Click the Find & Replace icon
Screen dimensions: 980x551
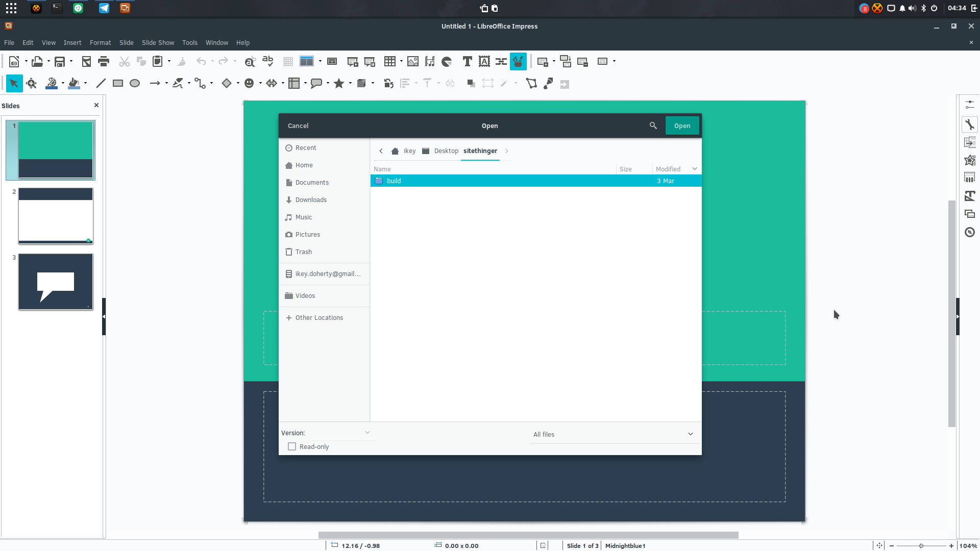point(250,62)
